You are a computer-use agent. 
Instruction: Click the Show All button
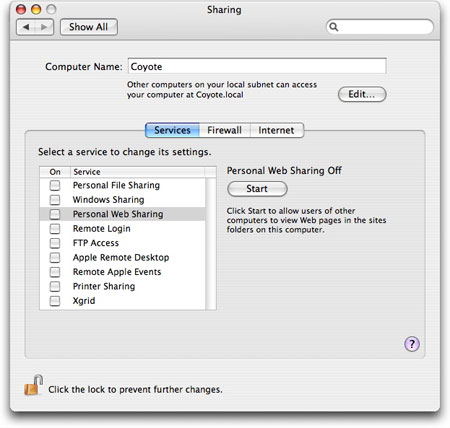[89, 27]
